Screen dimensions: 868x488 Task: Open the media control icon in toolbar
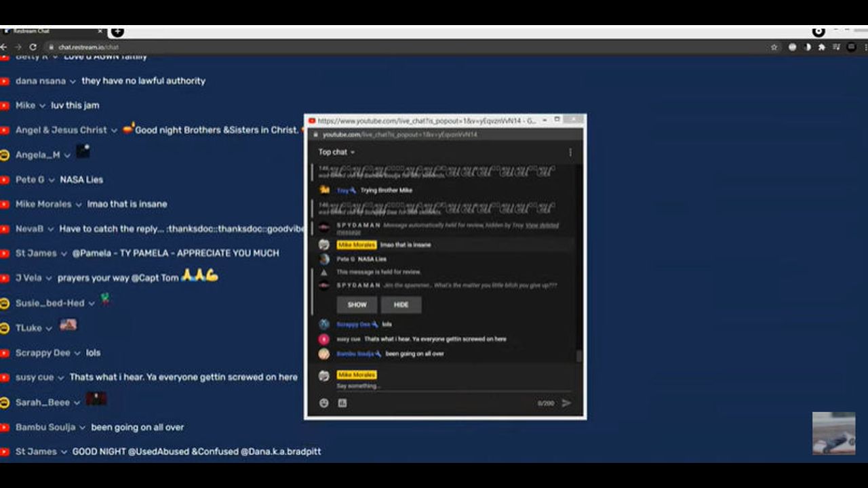point(836,47)
